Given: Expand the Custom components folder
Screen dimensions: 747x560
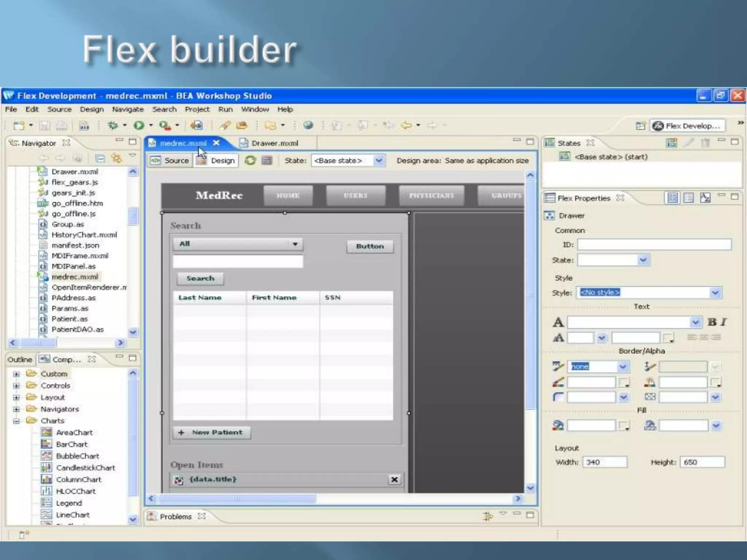Looking at the screenshot, I should [16, 374].
